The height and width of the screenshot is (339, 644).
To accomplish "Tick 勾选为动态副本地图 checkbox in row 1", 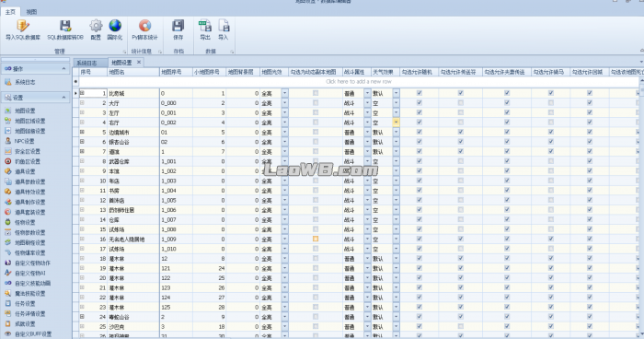I will click(316, 93).
